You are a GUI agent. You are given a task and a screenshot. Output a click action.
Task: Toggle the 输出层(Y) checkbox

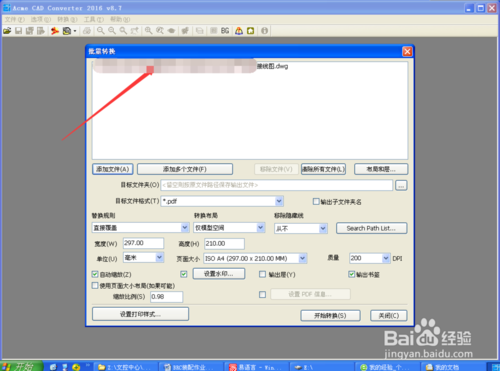point(262,274)
